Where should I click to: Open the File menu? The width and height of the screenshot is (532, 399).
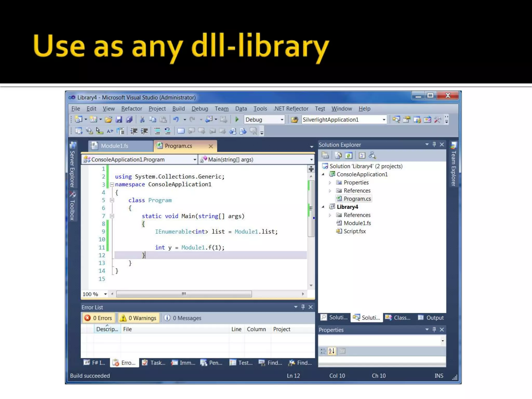76,109
